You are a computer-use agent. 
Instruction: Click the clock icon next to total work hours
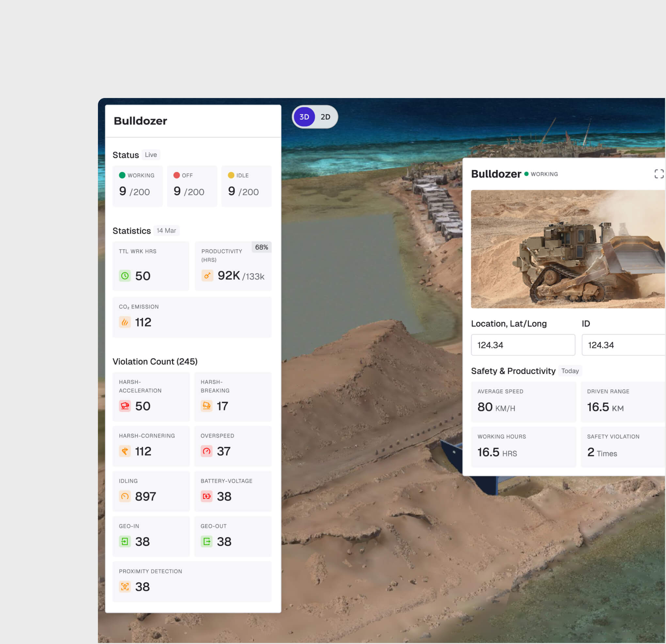tap(125, 276)
